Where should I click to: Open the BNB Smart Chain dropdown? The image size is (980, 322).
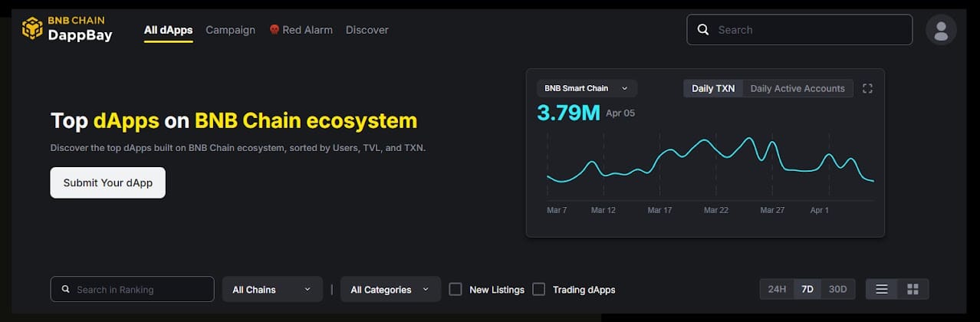pos(587,88)
